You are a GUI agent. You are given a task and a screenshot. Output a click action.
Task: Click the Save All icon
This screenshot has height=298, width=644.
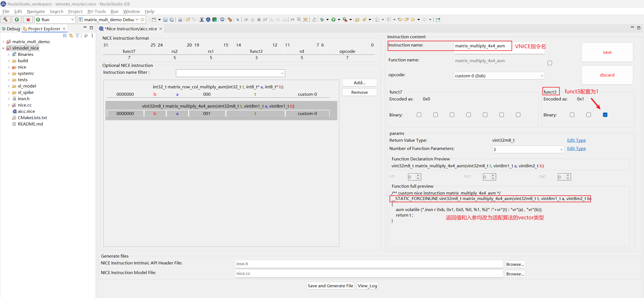tap(172, 20)
